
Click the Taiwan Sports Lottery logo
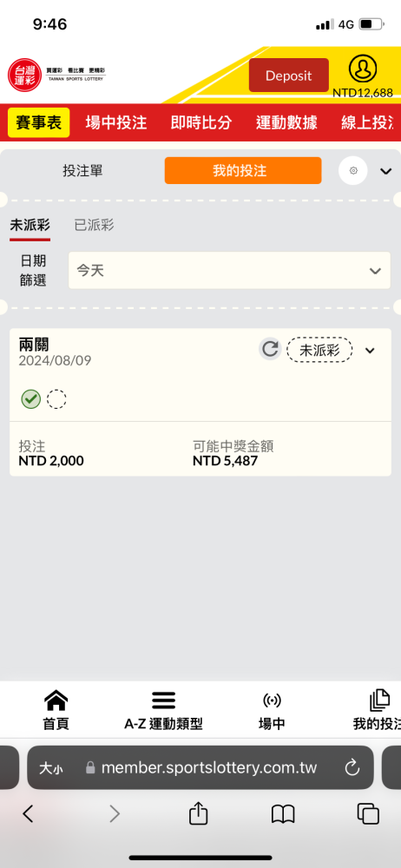tap(56, 76)
